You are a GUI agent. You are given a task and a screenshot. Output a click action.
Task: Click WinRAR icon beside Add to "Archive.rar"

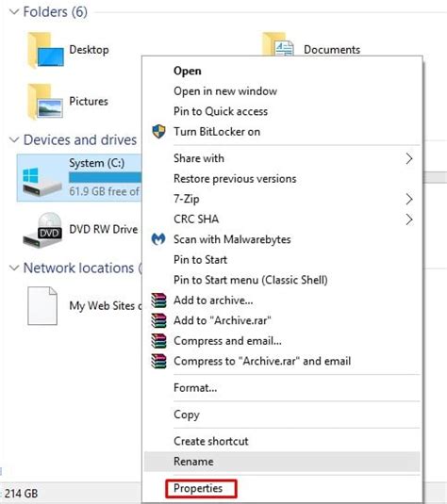[159, 320]
